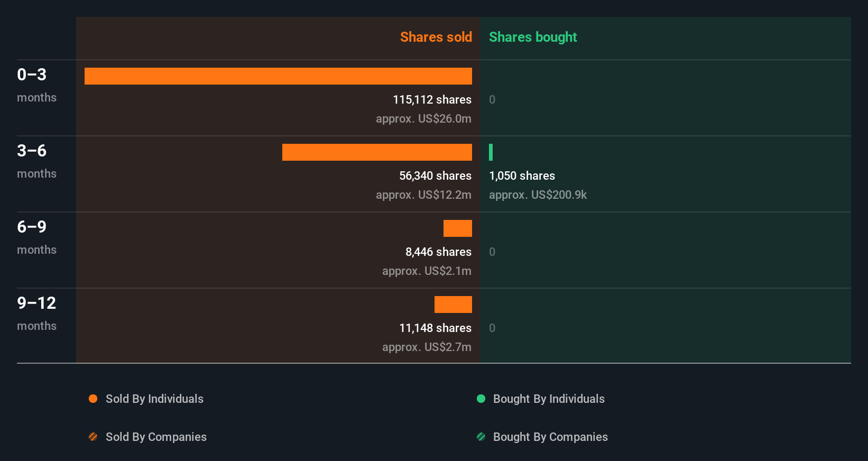Click the green Bought By Individuals legend dot

[481, 399]
